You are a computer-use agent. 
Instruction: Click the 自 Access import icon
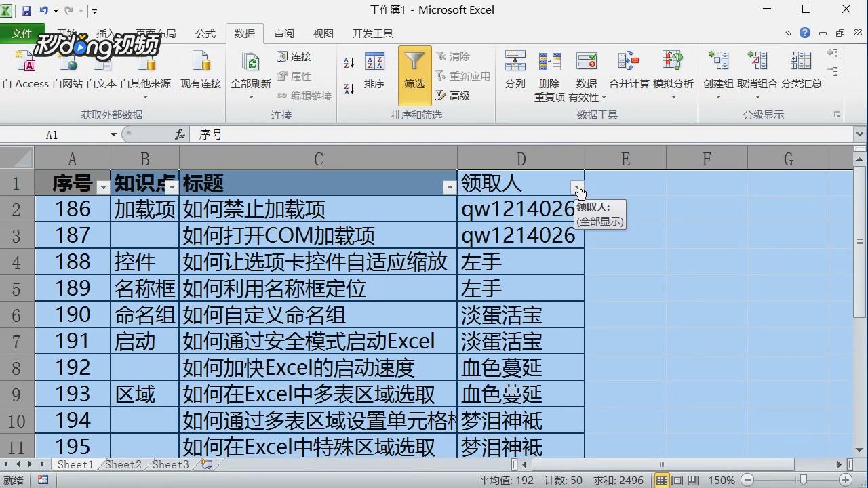[x=26, y=63]
